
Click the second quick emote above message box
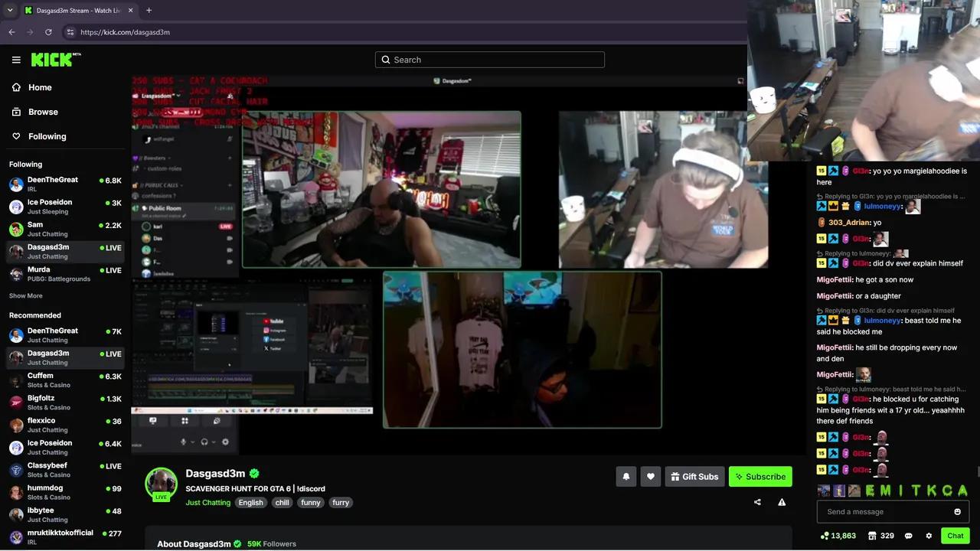coord(838,491)
